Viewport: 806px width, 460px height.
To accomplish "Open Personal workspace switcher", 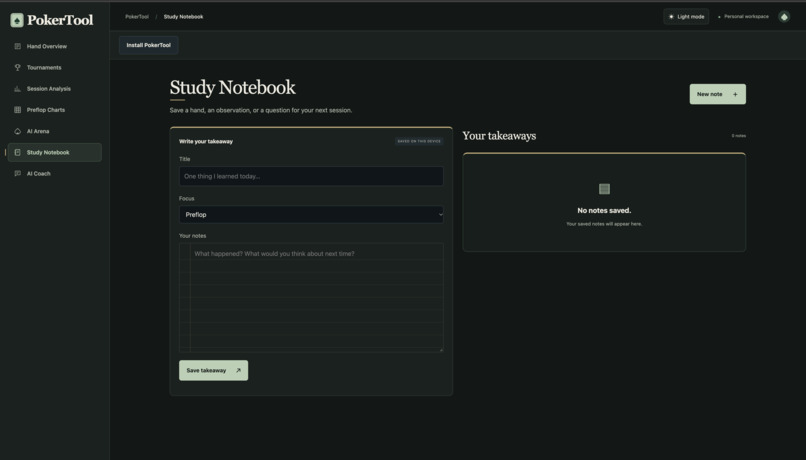I will point(743,16).
